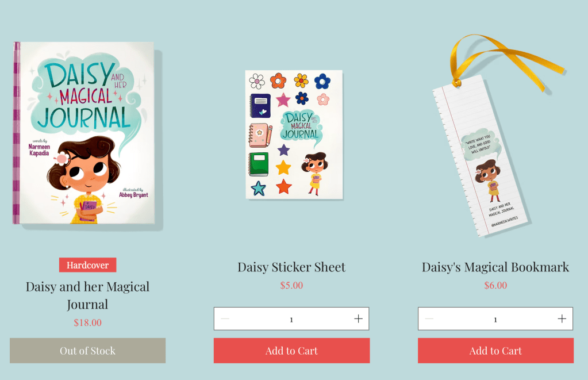Open Daisy and her Magical Journal title link

point(87,295)
